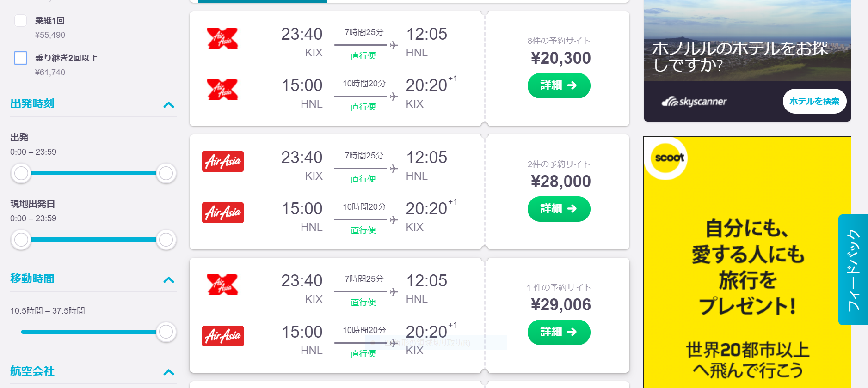Enable the 乗り継ぎ2回以上 checkbox
Screen dimensions: 868x388
point(20,58)
